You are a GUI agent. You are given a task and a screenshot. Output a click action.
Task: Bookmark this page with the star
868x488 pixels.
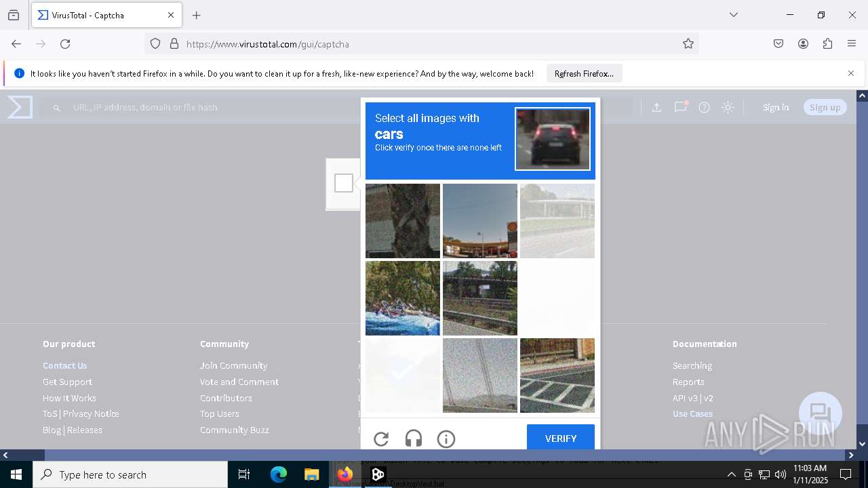688,44
